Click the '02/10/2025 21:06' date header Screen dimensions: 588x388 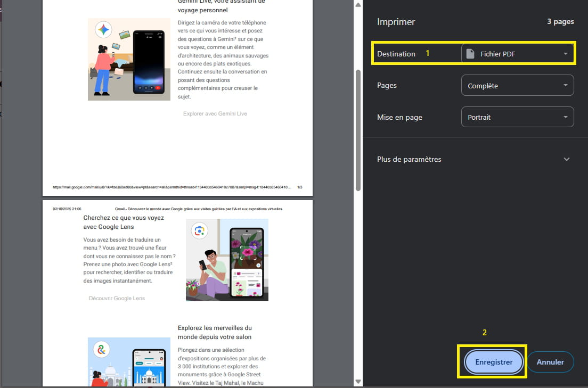pos(67,209)
